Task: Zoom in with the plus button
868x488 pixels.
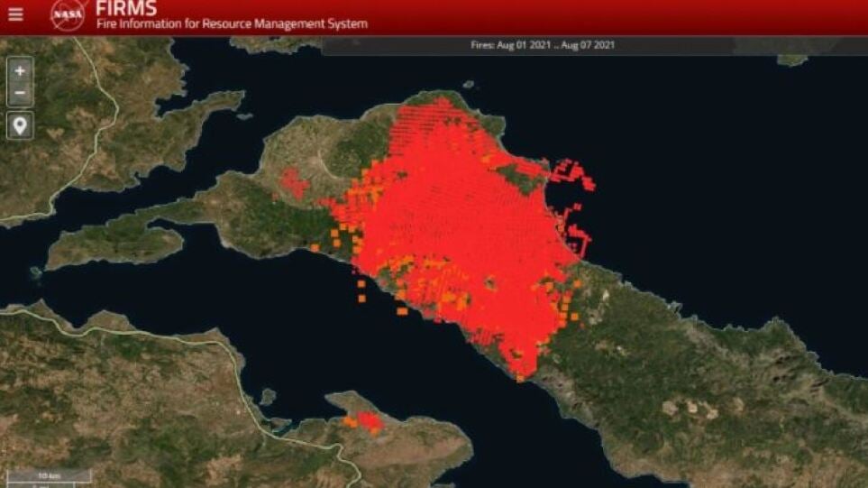Action: 20,70
